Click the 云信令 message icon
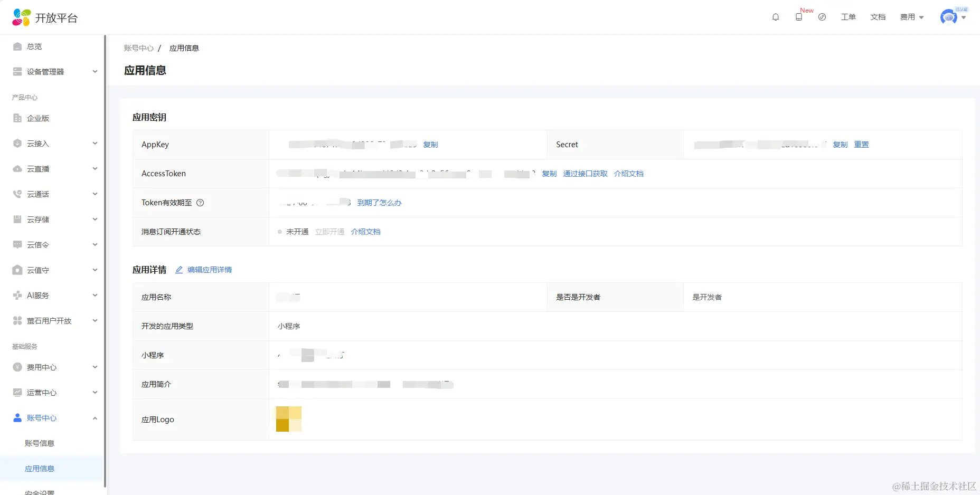 pos(17,245)
